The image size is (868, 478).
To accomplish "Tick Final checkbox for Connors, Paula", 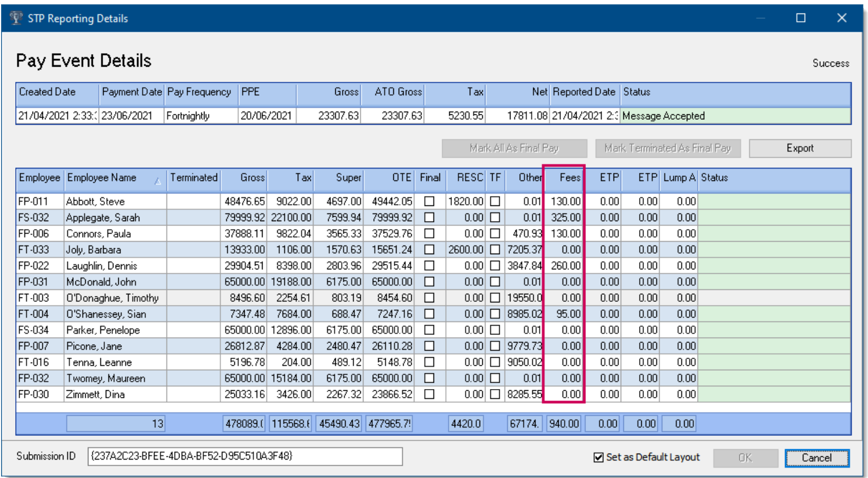I will click(429, 234).
